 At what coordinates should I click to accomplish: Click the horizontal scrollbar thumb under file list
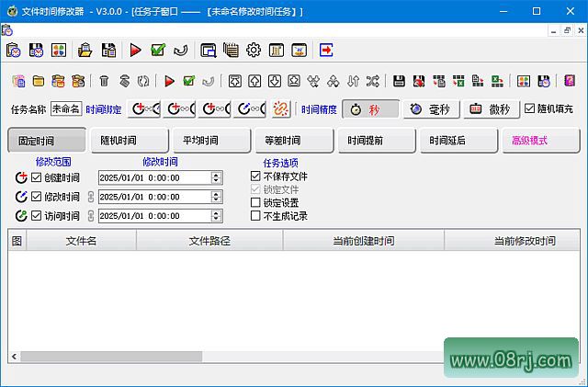click(111, 357)
